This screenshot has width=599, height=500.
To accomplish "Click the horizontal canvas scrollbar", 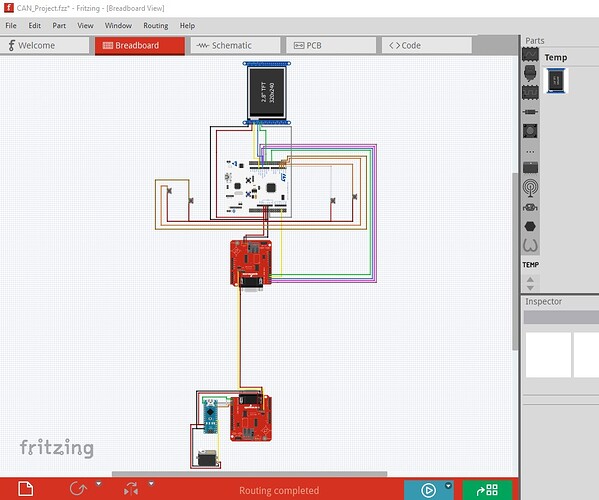I will click(249, 474).
